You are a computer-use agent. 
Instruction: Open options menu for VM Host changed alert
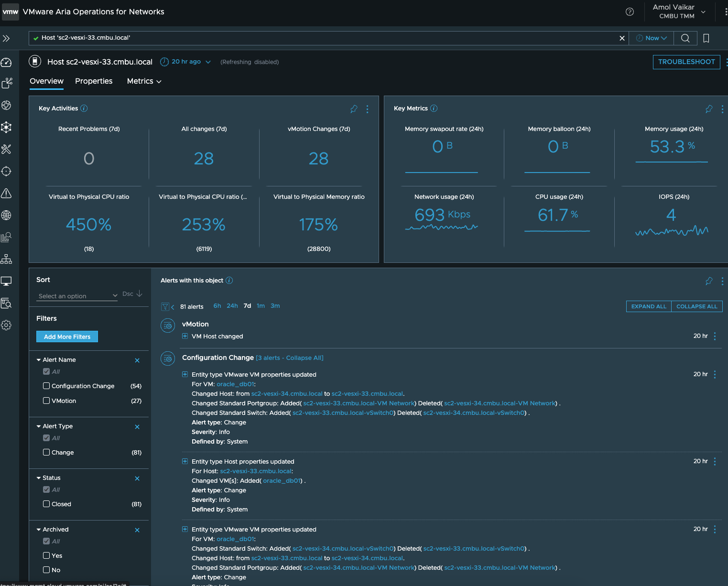715,336
